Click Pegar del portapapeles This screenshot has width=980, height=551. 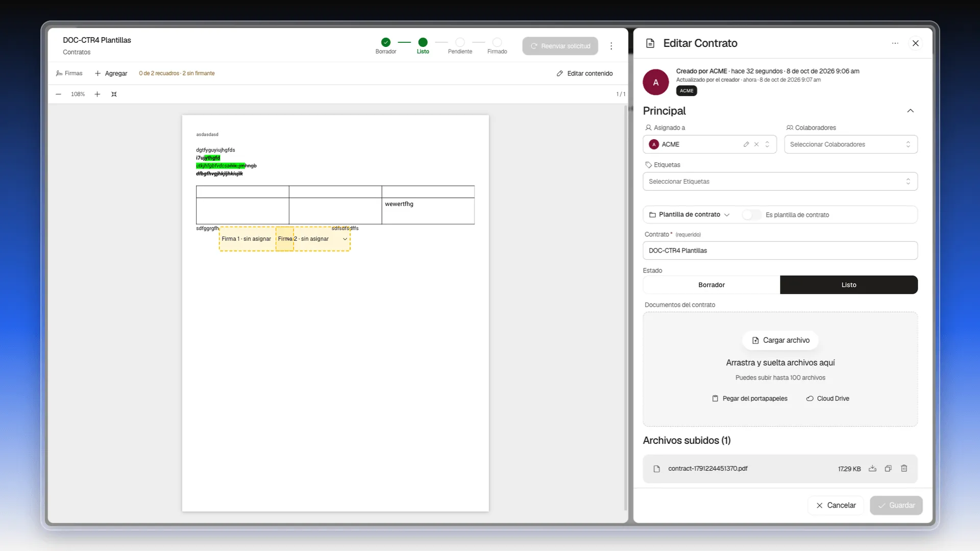749,398
